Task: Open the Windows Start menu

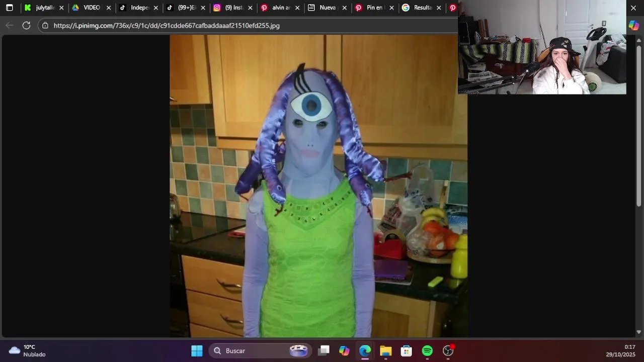Action: [x=197, y=350]
